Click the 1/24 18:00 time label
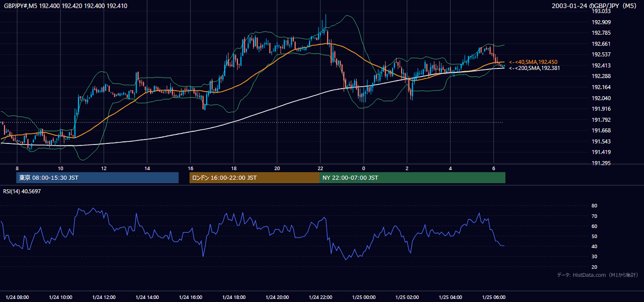 (234, 297)
